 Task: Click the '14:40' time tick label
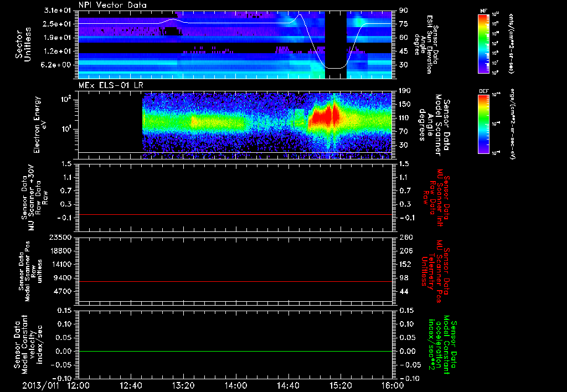pos(288,385)
